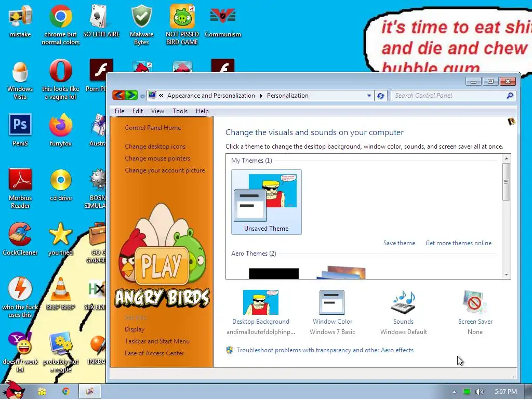Viewport: 532px width, 399px height.
Task: Open the Photoshop 'PeniS' desktop icon
Action: (20, 130)
